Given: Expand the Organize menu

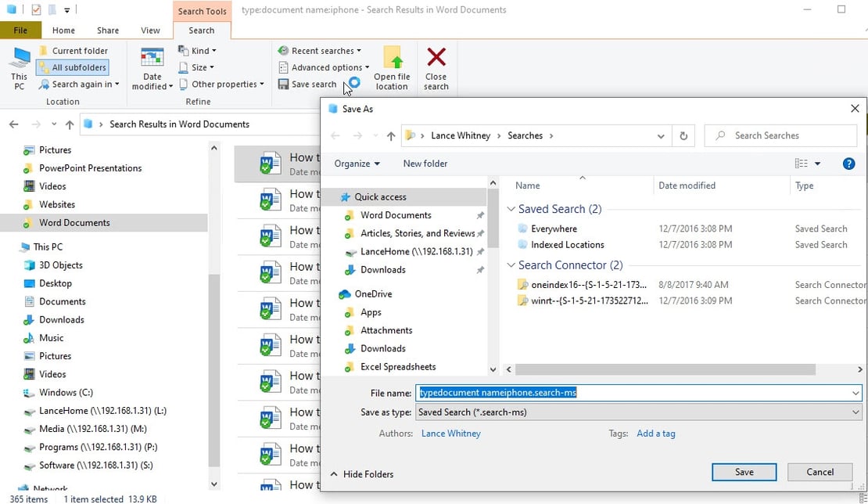Looking at the screenshot, I should (x=357, y=164).
